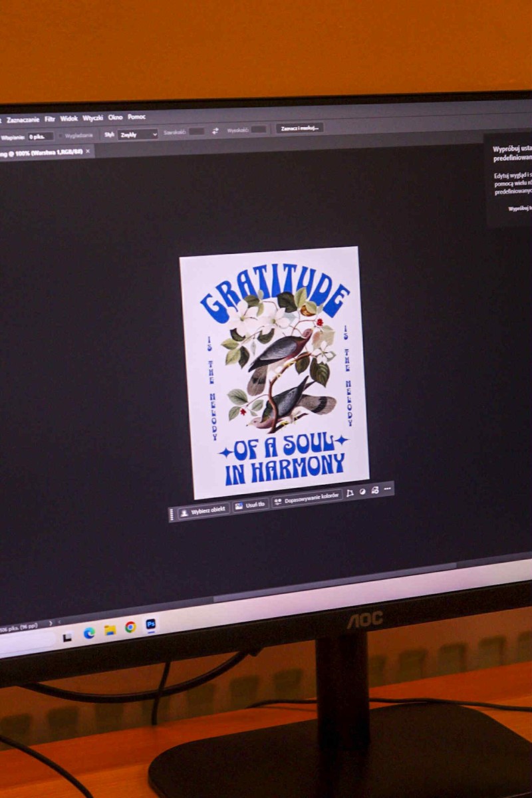Image resolution: width=532 pixels, height=798 pixels.
Task: Close the open document tab
Action: (88, 151)
